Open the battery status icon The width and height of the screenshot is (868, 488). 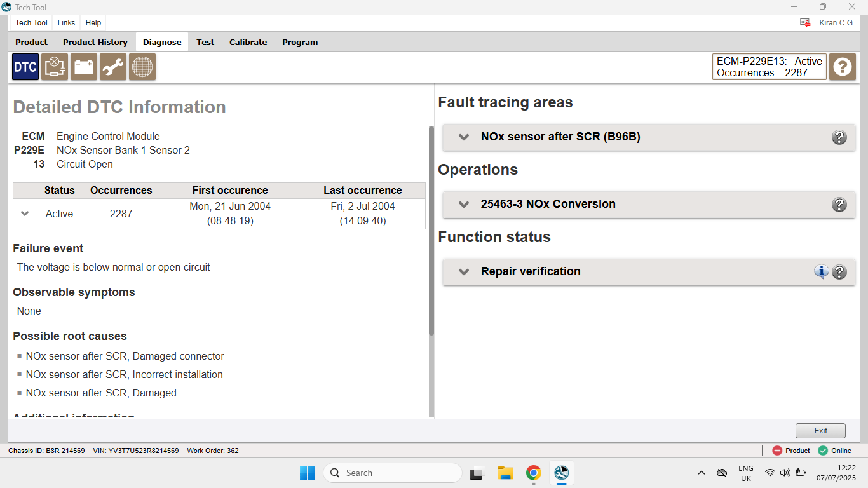pyautogui.click(x=84, y=67)
